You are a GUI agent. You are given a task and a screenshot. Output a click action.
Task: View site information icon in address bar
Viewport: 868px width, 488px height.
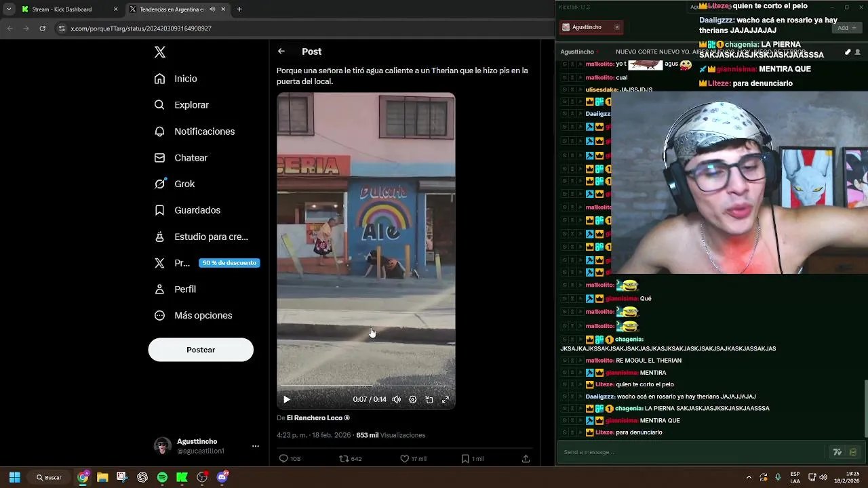62,28
